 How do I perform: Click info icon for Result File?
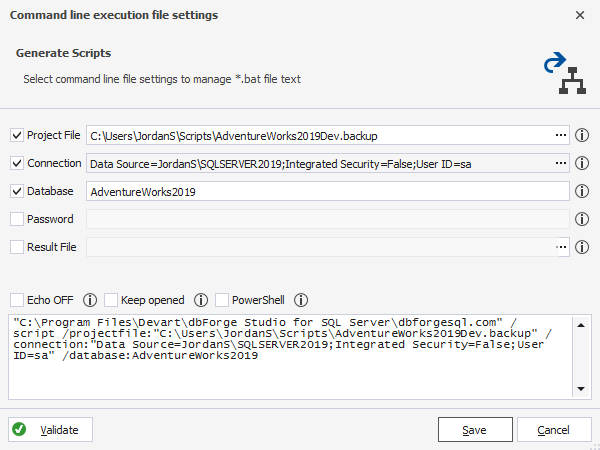click(x=582, y=247)
